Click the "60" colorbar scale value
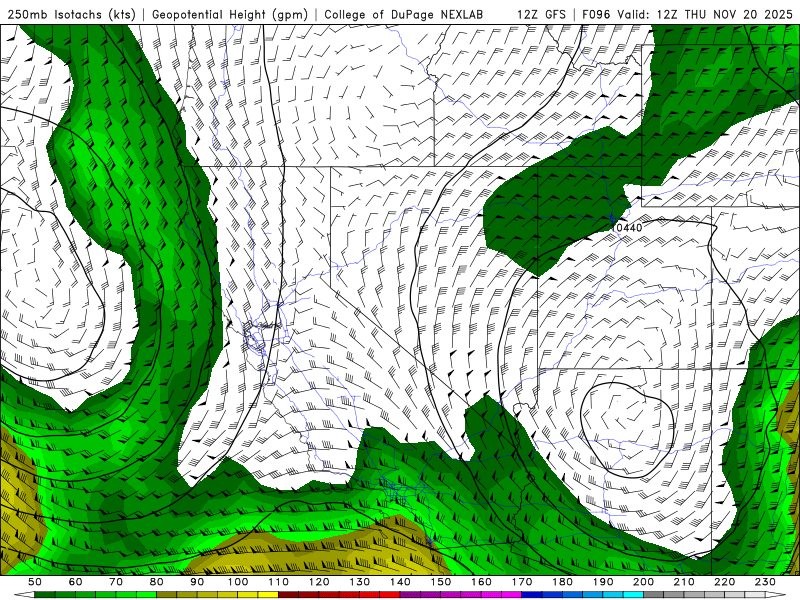800x600 pixels. [75, 582]
